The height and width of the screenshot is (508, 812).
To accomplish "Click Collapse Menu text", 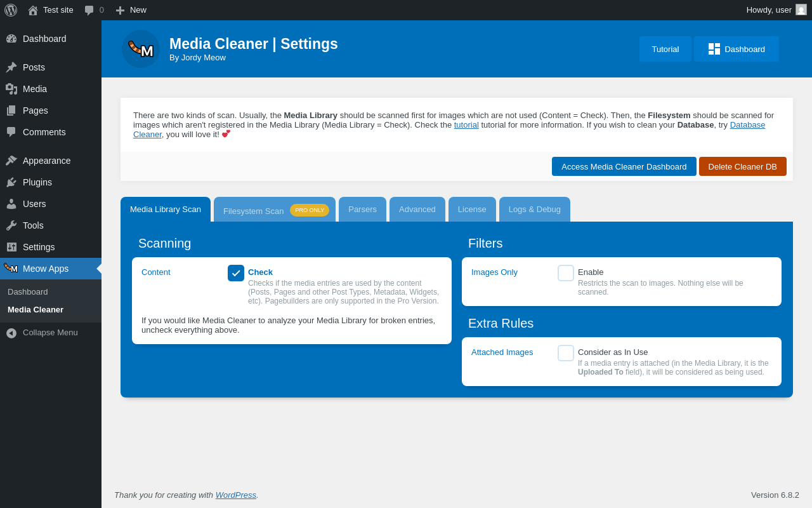I will coord(50,333).
